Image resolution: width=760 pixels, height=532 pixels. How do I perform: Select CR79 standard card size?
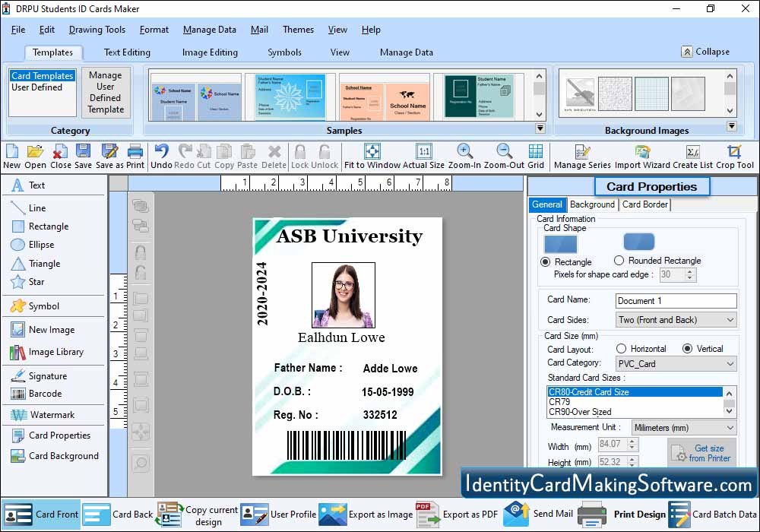coord(559,402)
